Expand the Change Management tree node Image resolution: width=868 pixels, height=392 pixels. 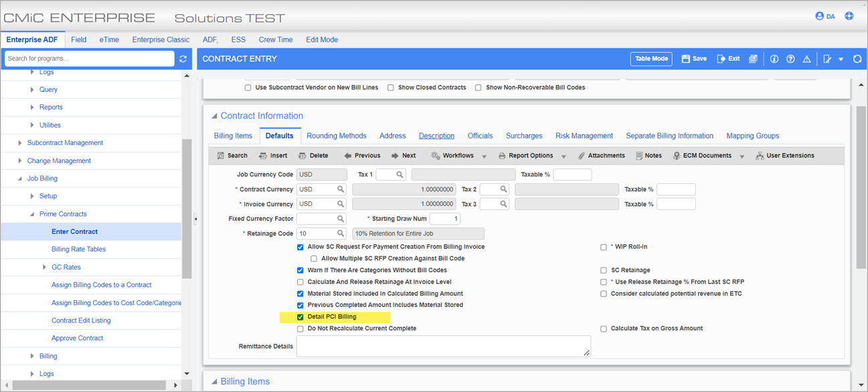(x=19, y=161)
